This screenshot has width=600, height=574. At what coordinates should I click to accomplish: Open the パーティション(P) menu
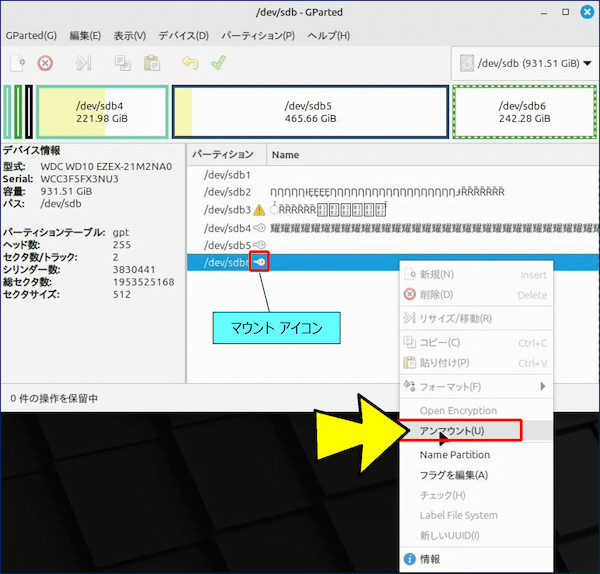(257, 35)
